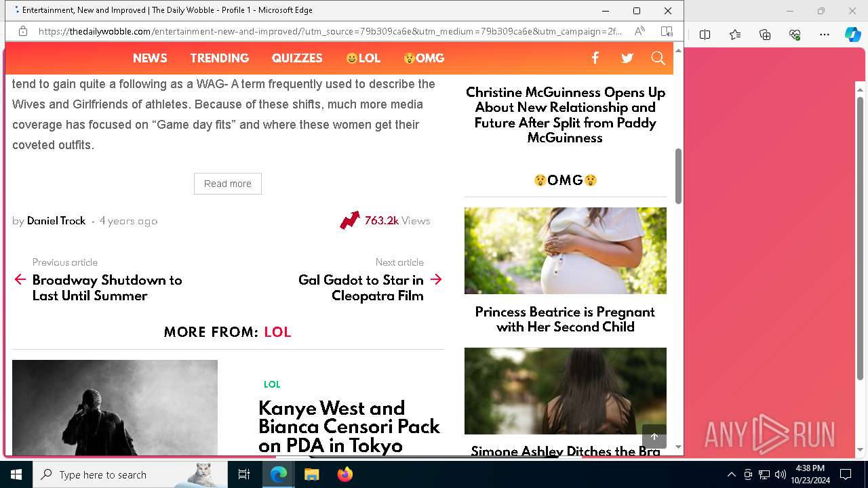The width and height of the screenshot is (868, 488).
Task: Open the site search magnifier icon
Action: click(x=658, y=58)
